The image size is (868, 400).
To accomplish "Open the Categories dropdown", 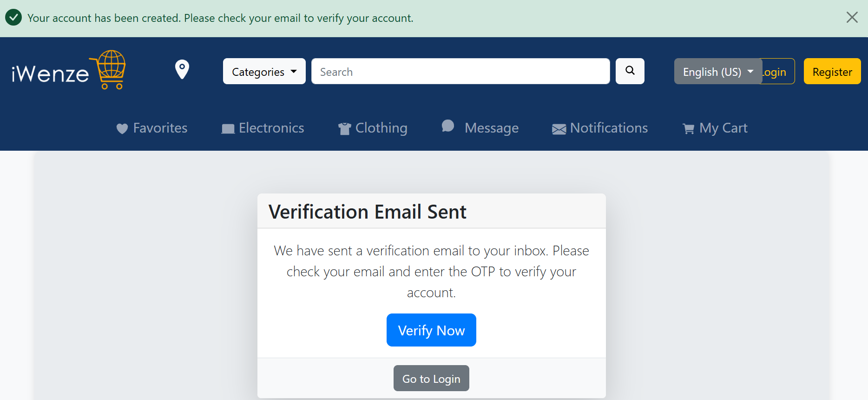I will [264, 72].
